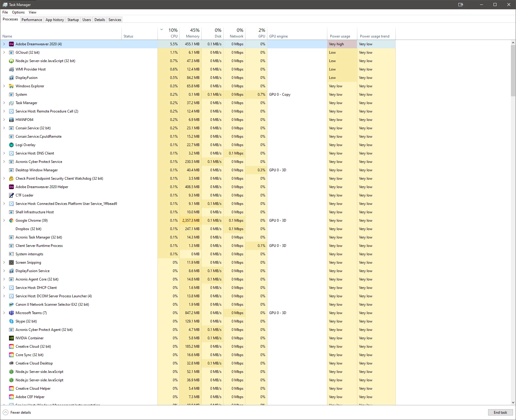Sort processes by the CPU column
516x420 pixels.
point(169,33)
